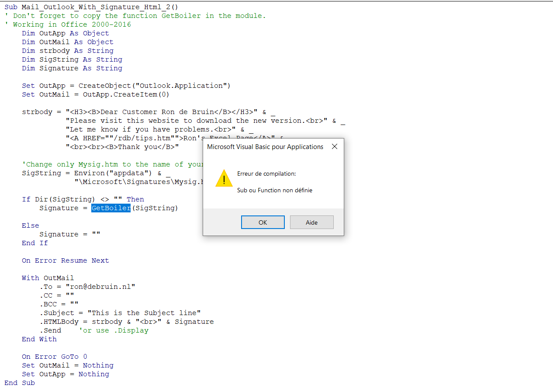Click the .Send line with the .Display comment
Viewport: 553px width, 392px height.
click(94, 330)
